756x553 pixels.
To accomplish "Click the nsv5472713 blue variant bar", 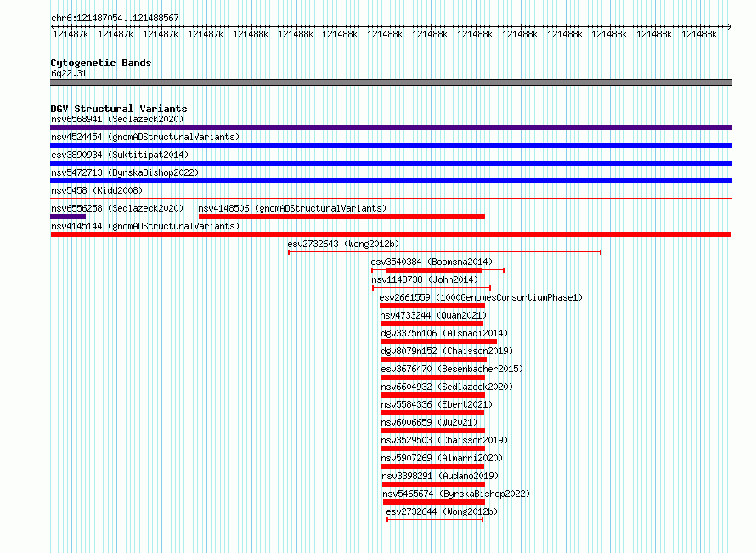I will 391,181.
